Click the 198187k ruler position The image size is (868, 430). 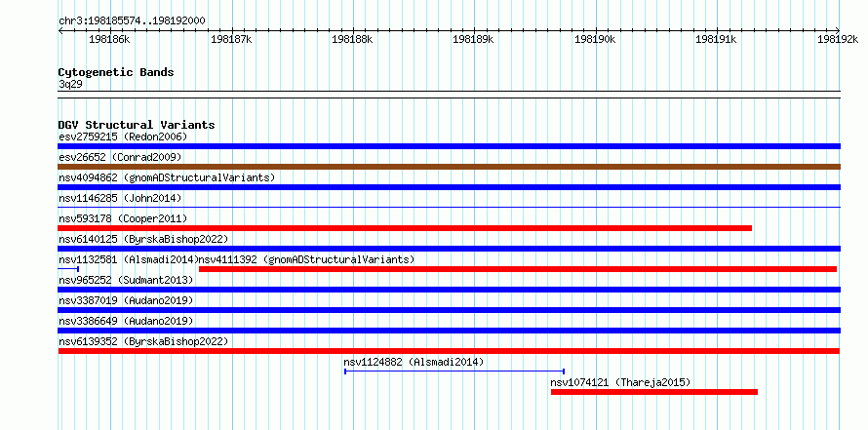coord(231,39)
